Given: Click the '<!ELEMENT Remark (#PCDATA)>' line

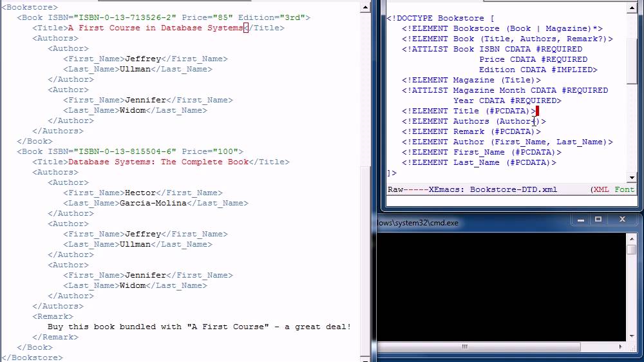Looking at the screenshot, I should pos(471,131).
